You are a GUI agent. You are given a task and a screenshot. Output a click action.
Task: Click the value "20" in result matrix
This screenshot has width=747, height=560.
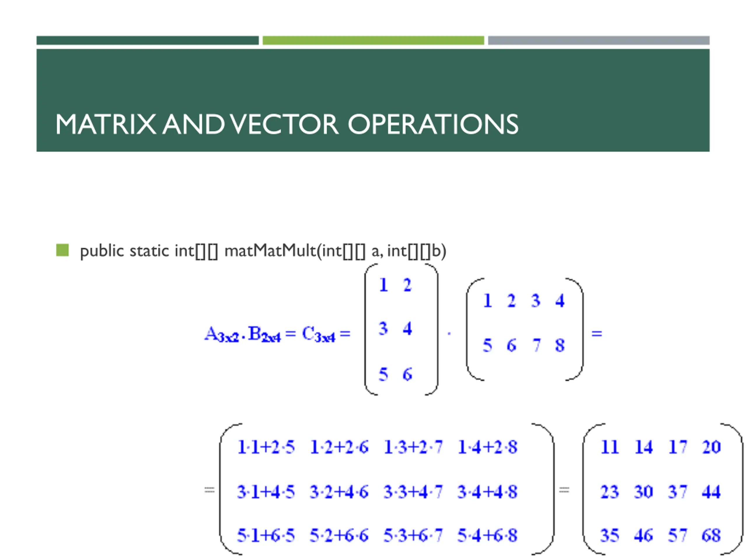pyautogui.click(x=711, y=447)
